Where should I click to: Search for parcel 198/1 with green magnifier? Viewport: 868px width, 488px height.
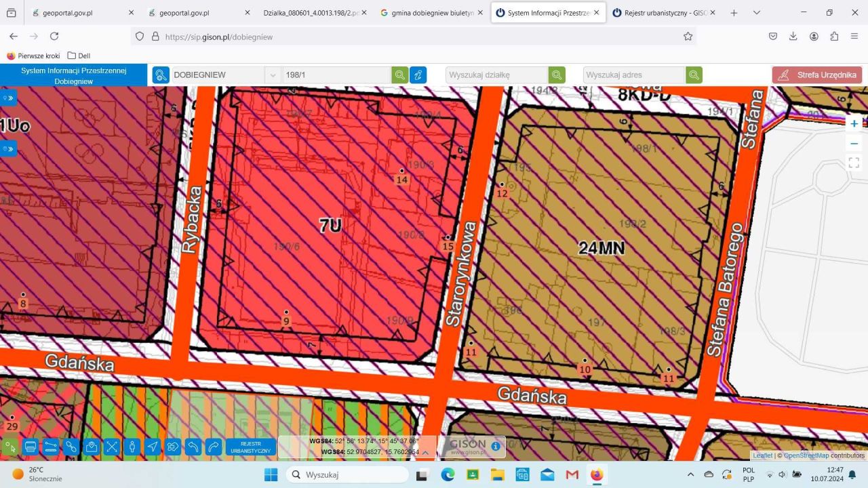[400, 75]
